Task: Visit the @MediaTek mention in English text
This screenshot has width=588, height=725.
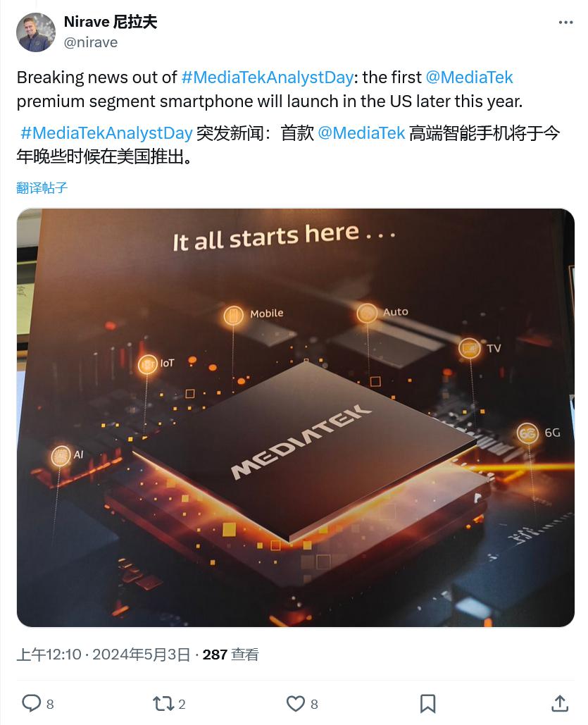Action: click(469, 78)
